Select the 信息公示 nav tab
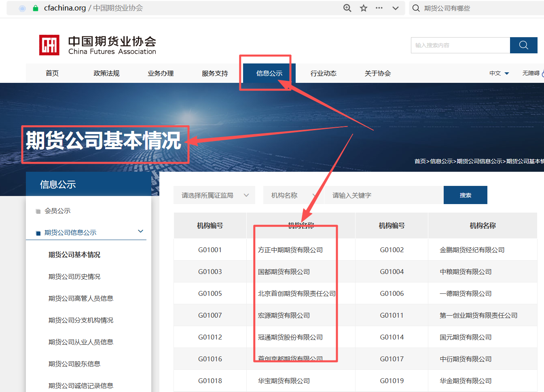The image size is (544, 392). click(269, 73)
